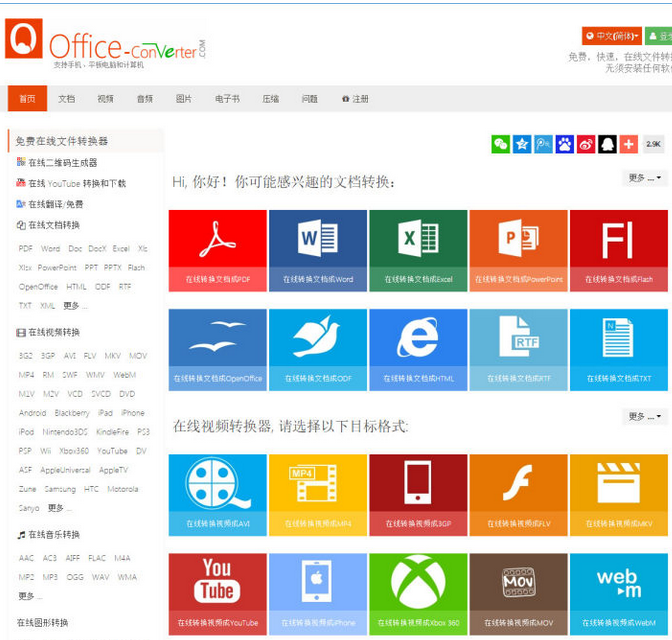Click the Xbox360 link in sidebar
The width and height of the screenshot is (672, 640).
74,451
